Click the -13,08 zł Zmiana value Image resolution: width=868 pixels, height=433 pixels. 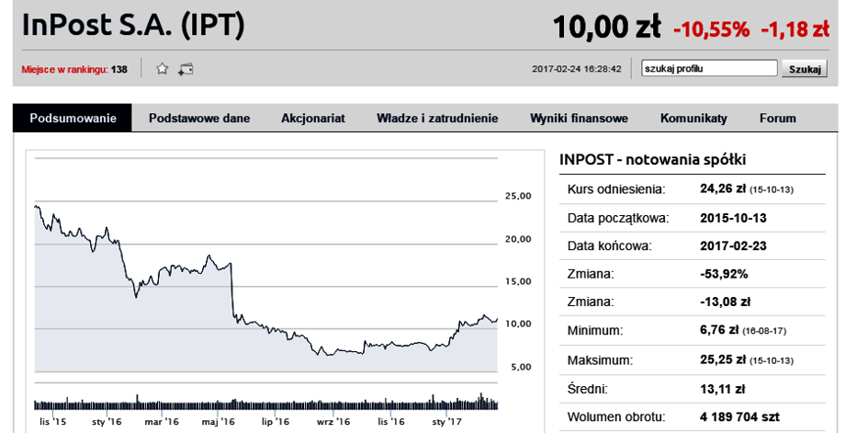(x=725, y=302)
